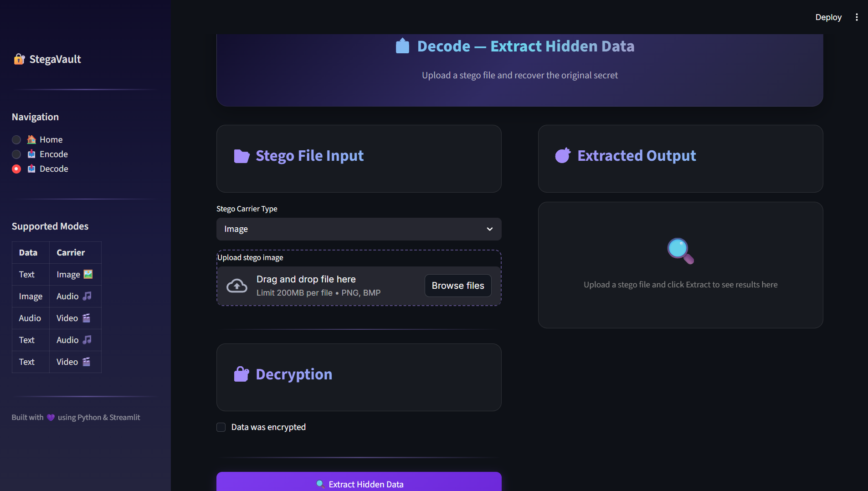The image size is (868, 491).
Task: Click the Navigation sidebar heading
Action: pyautogui.click(x=35, y=117)
